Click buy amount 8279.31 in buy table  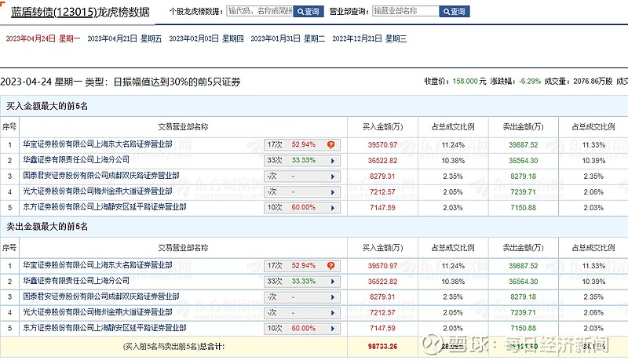point(382,177)
